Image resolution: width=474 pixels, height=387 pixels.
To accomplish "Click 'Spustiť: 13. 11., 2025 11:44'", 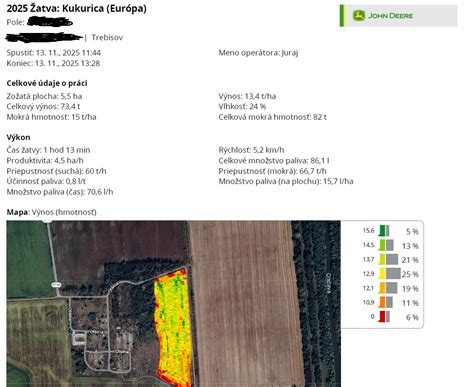I will (x=54, y=53).
